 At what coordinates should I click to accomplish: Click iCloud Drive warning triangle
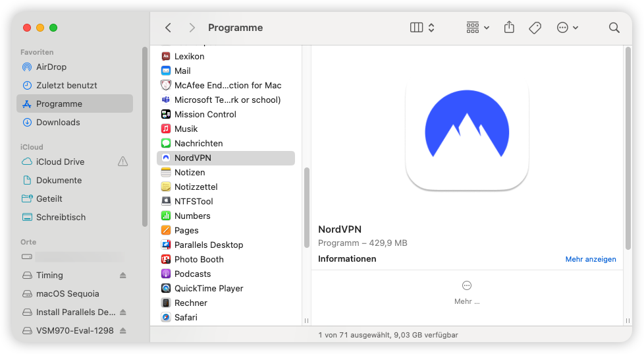pos(122,161)
